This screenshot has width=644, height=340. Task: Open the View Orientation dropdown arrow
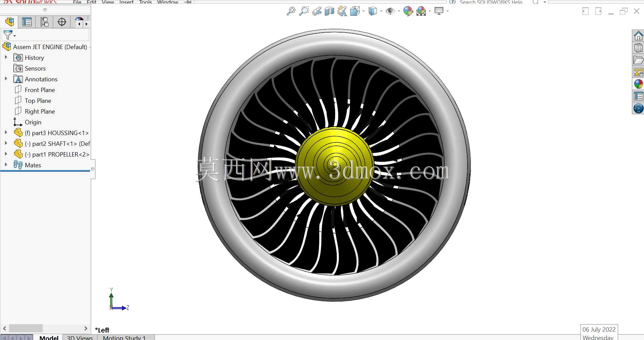pos(363,11)
